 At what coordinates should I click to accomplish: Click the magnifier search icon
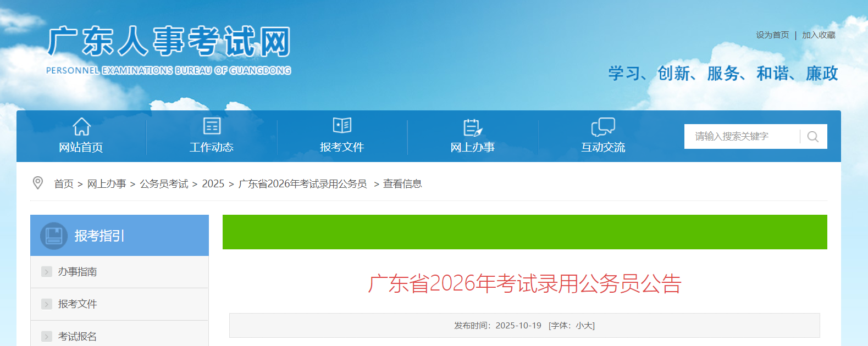pyautogui.click(x=813, y=137)
